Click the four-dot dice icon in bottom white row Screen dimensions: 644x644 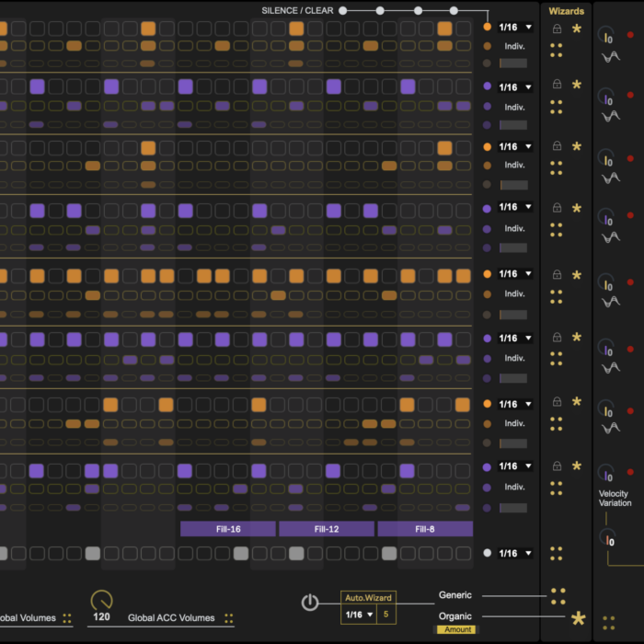tap(556, 553)
